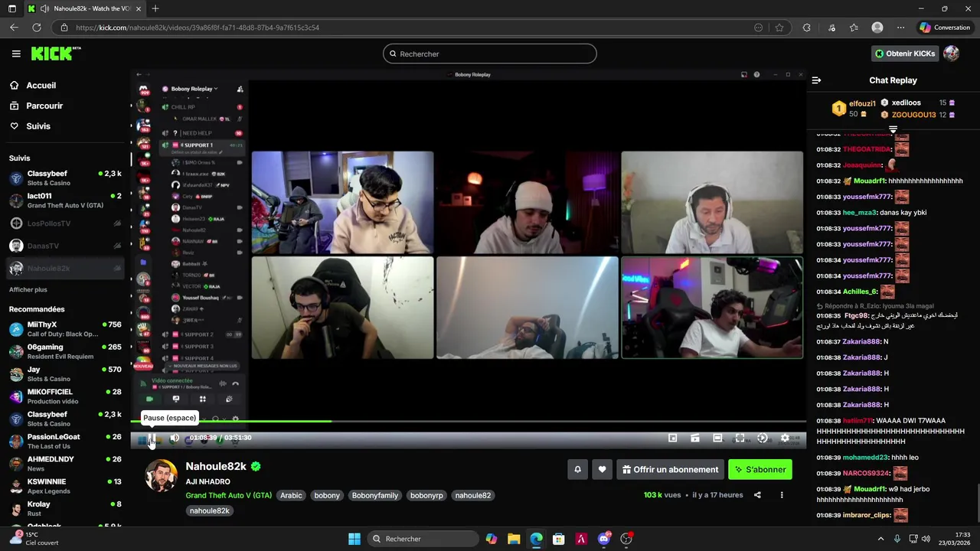
Task: Open the browser extensions puzzle icon
Action: [806, 28]
